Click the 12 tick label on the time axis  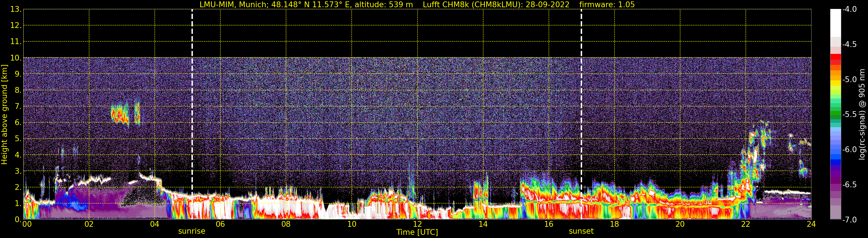pyautogui.click(x=417, y=224)
